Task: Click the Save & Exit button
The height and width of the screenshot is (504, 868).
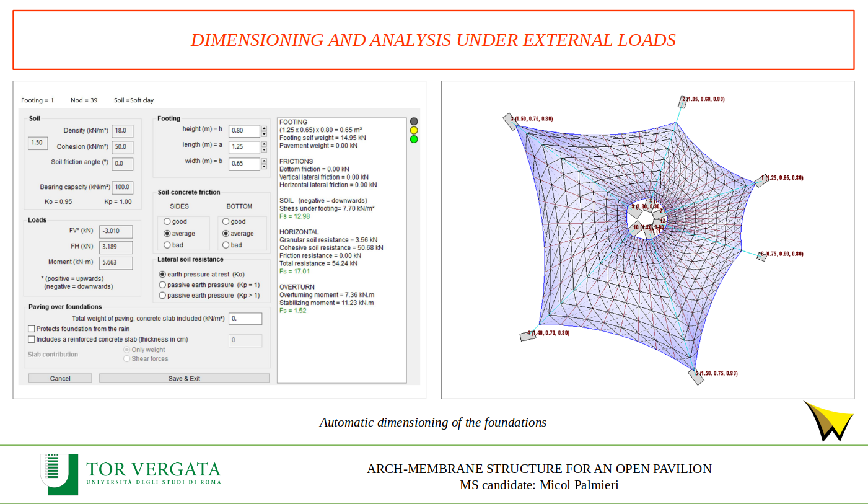Action: click(x=184, y=378)
